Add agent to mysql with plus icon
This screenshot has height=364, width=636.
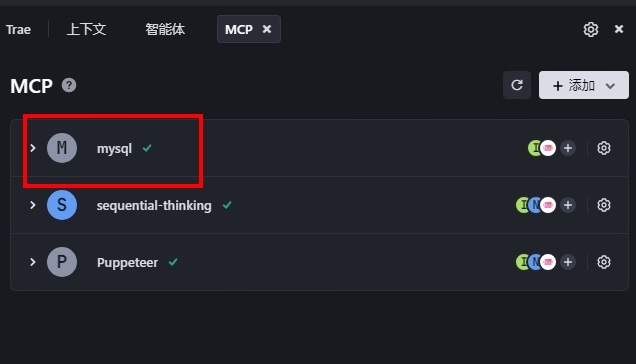pos(568,148)
